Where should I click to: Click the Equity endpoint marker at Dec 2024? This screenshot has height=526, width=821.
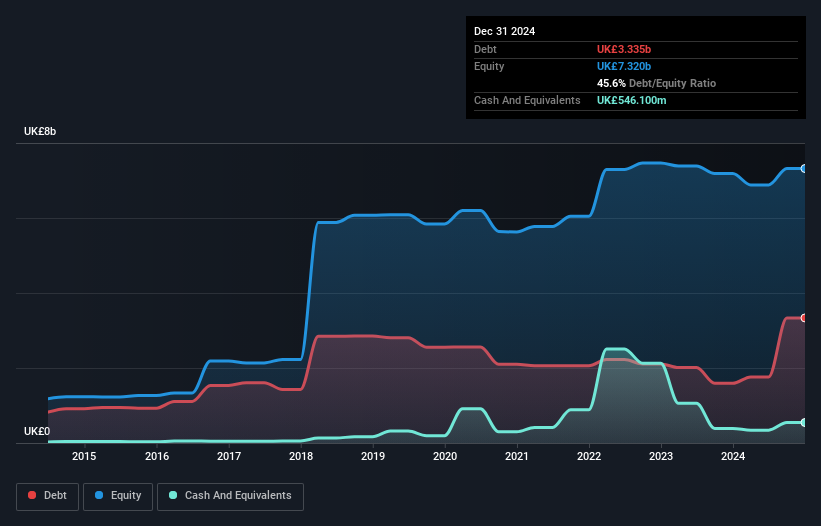click(804, 169)
